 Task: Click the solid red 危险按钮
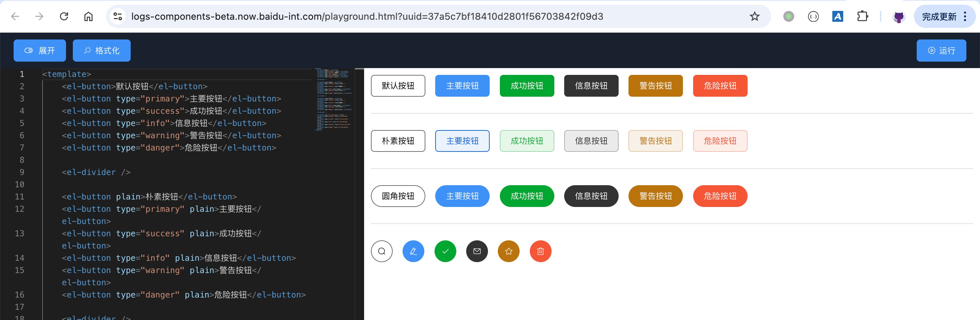point(720,85)
